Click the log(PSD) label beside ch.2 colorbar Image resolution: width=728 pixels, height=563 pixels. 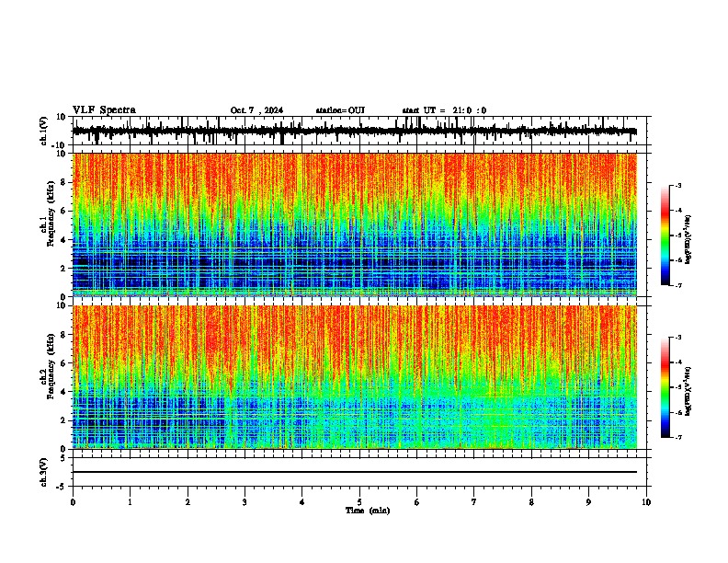click(x=688, y=391)
